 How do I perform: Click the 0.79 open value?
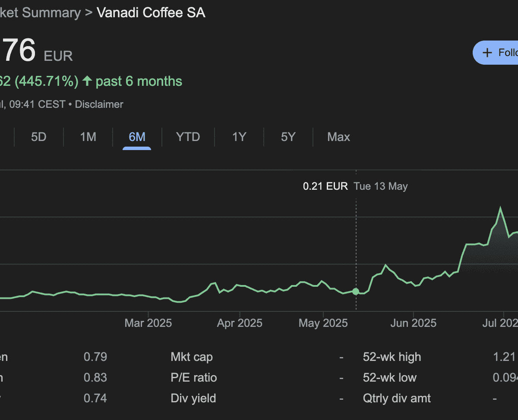[95, 357]
